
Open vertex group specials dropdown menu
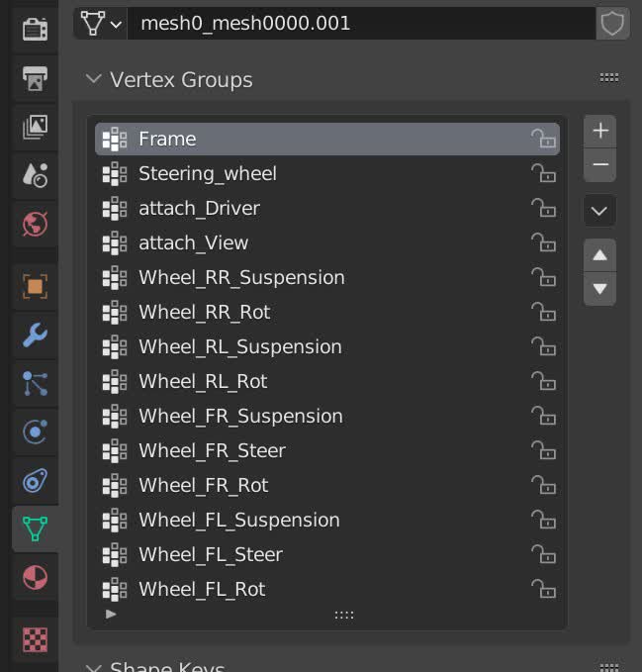[x=599, y=211]
